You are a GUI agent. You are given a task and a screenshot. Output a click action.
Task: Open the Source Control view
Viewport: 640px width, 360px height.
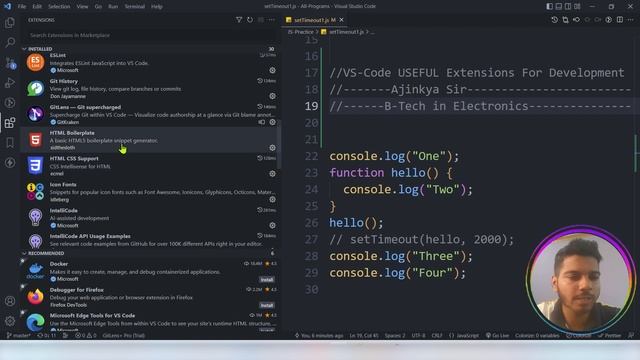click(10, 63)
